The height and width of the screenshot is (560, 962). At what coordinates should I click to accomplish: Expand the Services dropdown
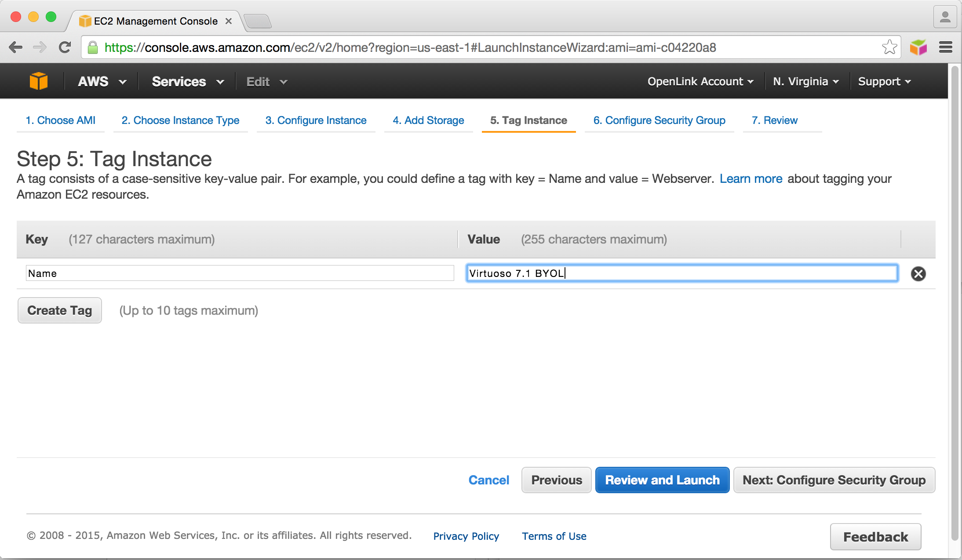pyautogui.click(x=188, y=82)
